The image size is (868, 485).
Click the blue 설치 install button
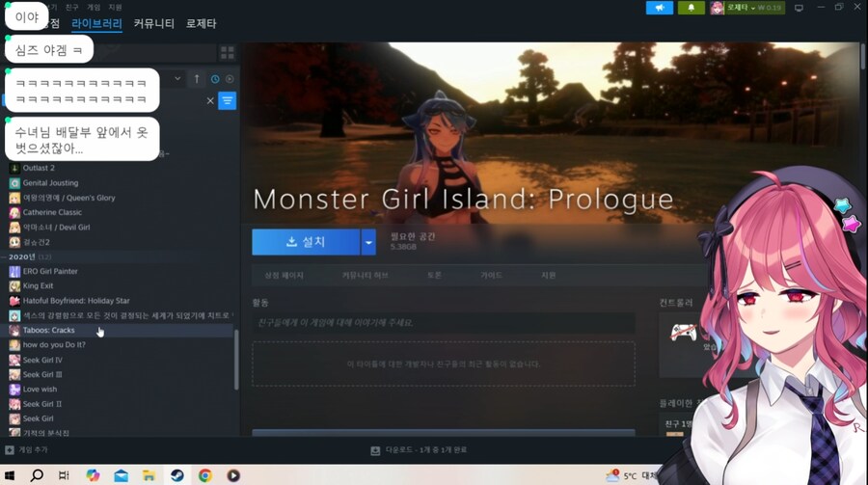point(306,242)
